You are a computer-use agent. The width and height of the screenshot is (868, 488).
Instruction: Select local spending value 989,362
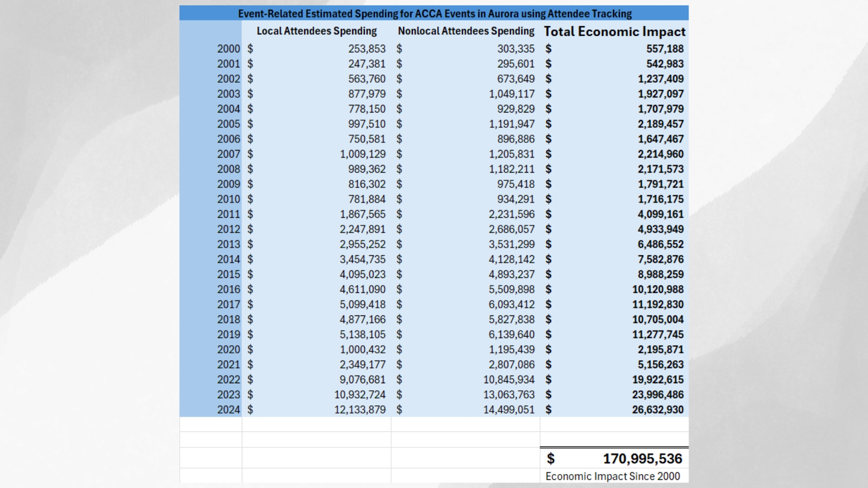tap(367, 169)
